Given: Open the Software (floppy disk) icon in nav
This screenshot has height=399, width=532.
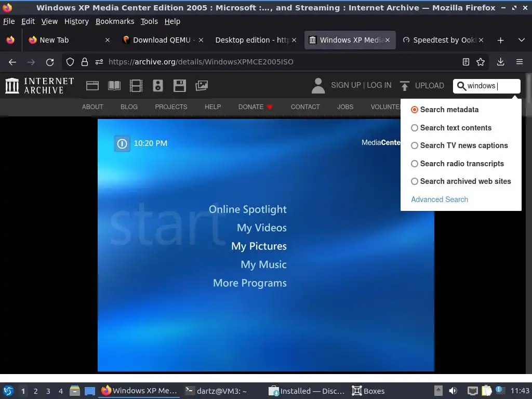Looking at the screenshot, I should [x=179, y=86].
